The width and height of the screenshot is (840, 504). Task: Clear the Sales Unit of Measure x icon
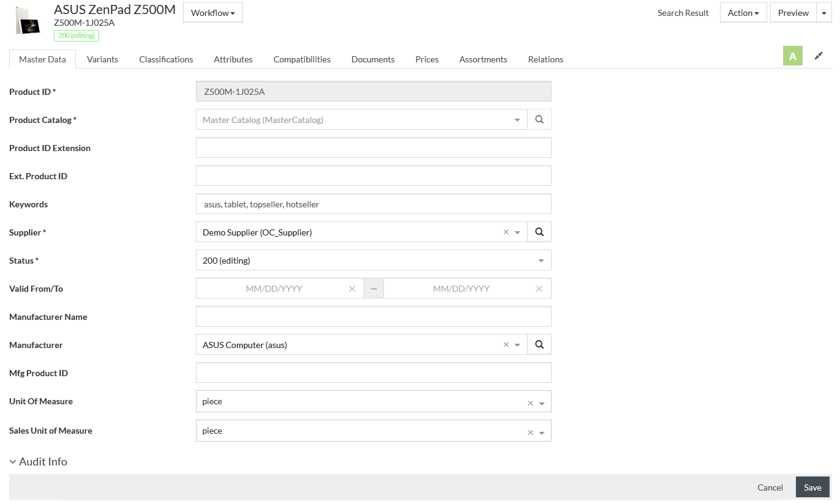tap(531, 432)
